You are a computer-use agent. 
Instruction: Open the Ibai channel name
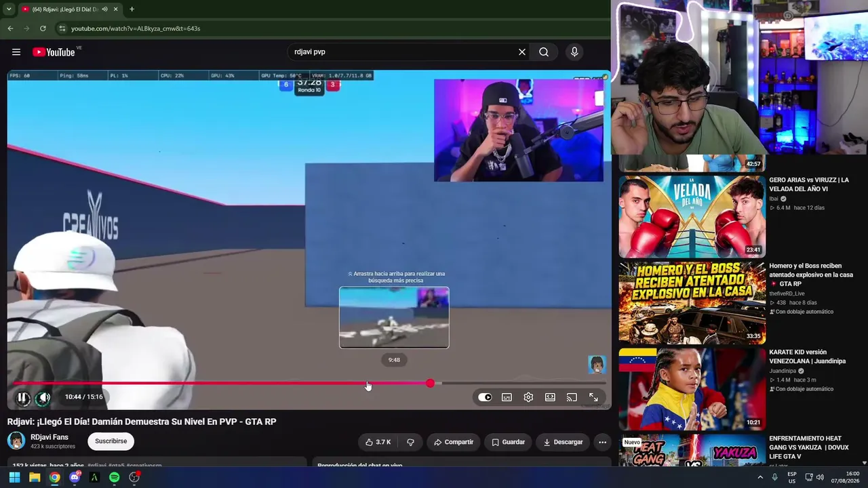[x=774, y=199]
